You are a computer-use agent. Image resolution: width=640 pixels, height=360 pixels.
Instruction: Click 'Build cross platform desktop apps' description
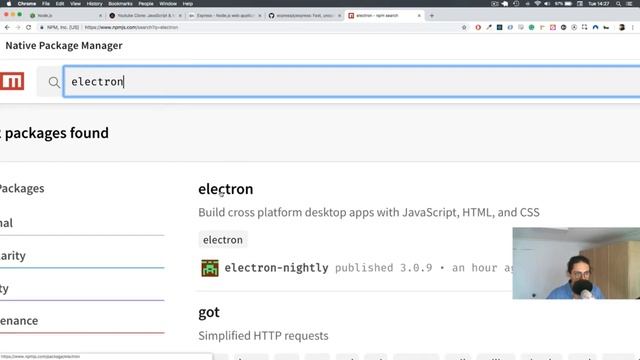click(x=369, y=212)
